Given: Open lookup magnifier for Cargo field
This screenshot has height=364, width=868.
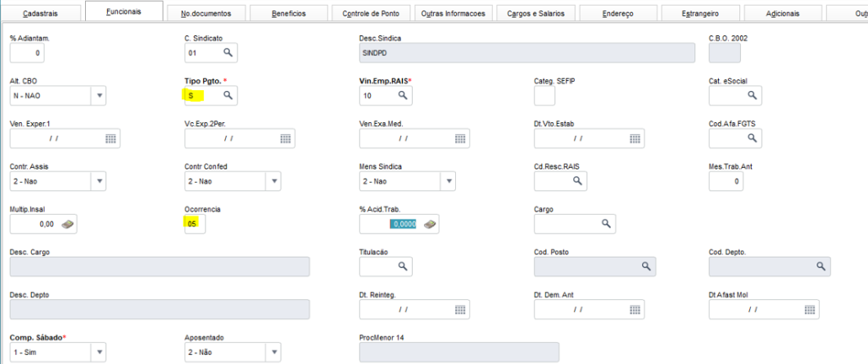Looking at the screenshot, I should point(606,223).
